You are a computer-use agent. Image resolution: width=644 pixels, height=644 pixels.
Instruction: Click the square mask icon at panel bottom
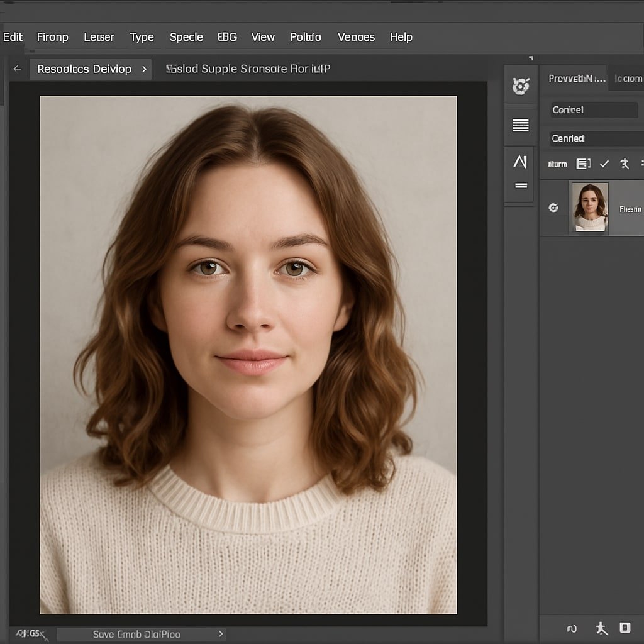625,628
